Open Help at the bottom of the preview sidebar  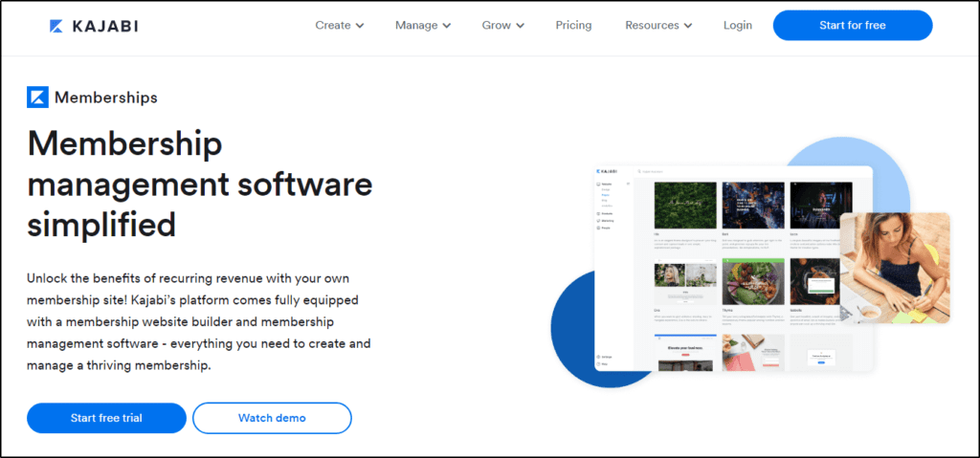[603, 363]
